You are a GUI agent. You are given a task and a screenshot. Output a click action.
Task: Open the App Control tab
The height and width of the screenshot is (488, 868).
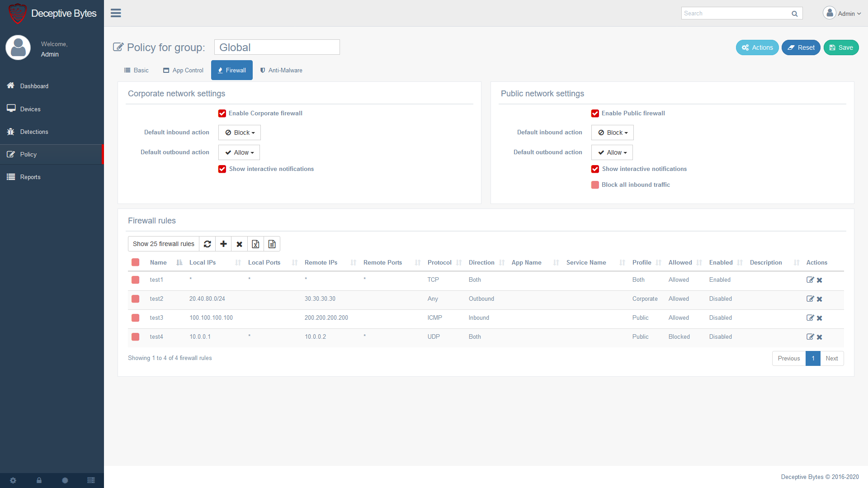click(x=183, y=71)
